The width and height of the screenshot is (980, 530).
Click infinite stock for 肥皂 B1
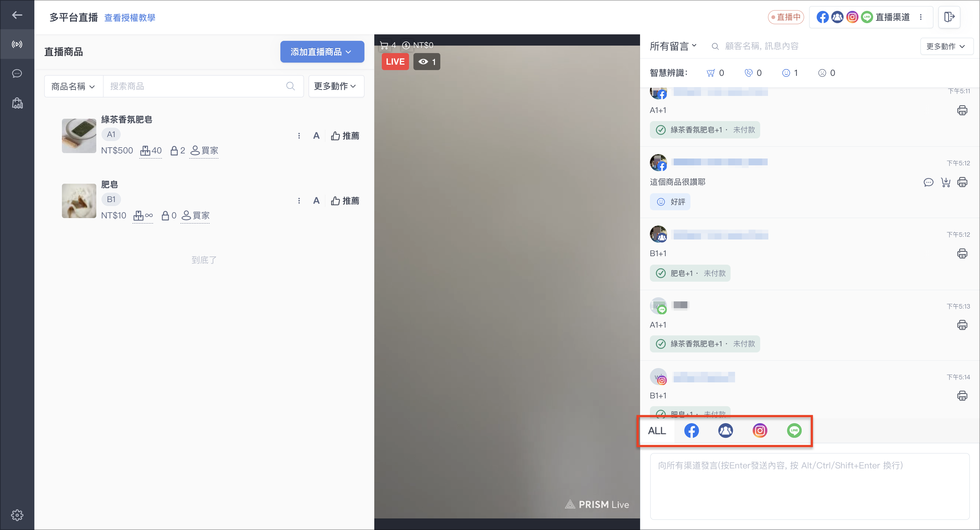[143, 216]
